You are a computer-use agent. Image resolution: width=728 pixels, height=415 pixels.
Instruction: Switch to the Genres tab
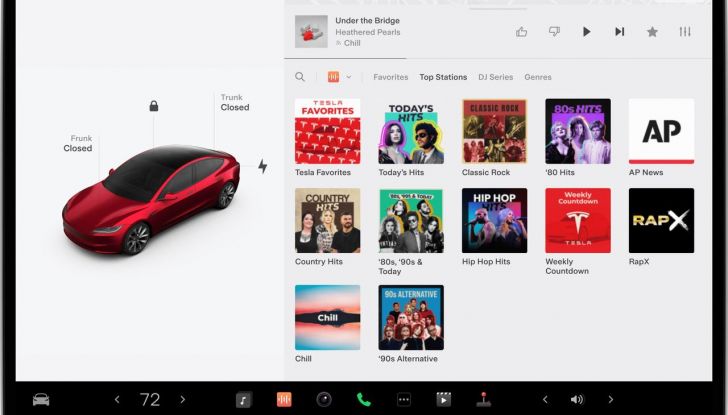click(x=538, y=77)
